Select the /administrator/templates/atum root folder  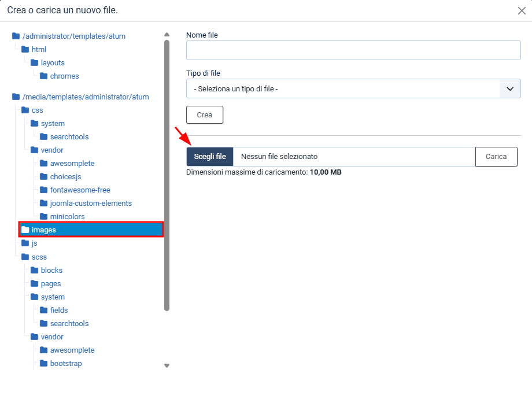(73, 36)
